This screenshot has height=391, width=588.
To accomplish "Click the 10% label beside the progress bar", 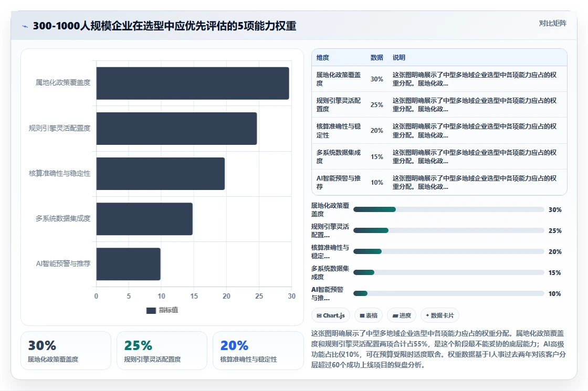I will coord(554,294).
